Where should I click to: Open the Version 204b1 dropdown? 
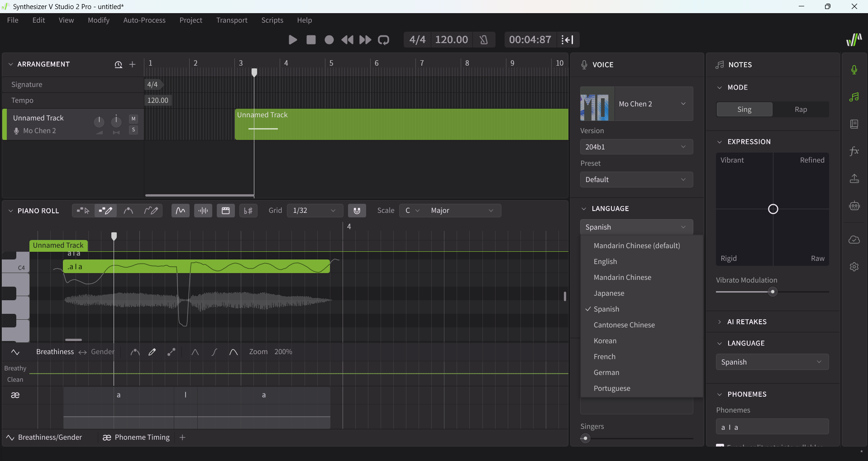coord(636,147)
